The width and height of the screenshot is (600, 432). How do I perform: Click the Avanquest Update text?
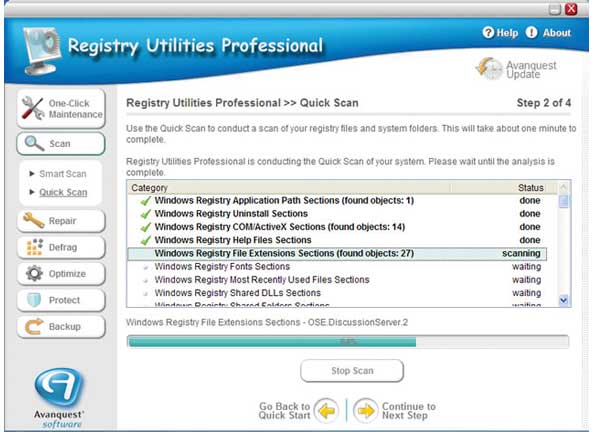click(x=531, y=70)
